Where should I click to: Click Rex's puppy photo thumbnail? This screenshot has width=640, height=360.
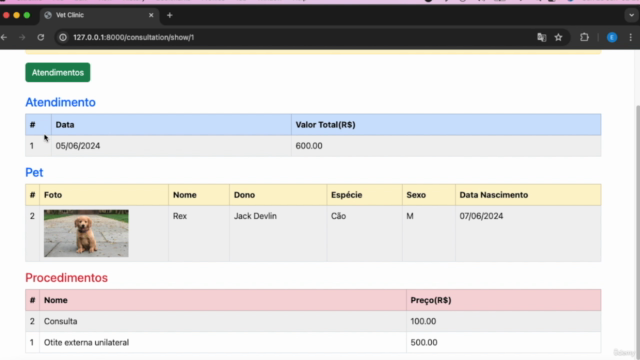pyautogui.click(x=86, y=233)
